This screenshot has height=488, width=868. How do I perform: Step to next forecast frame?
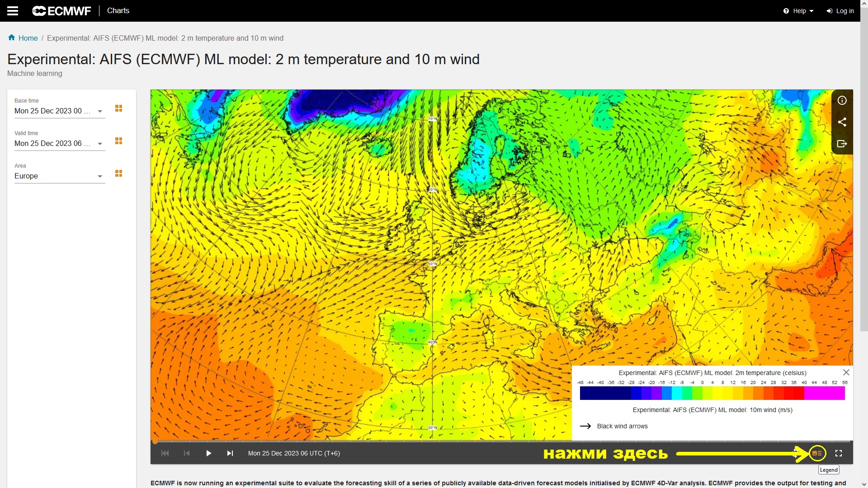tap(230, 453)
